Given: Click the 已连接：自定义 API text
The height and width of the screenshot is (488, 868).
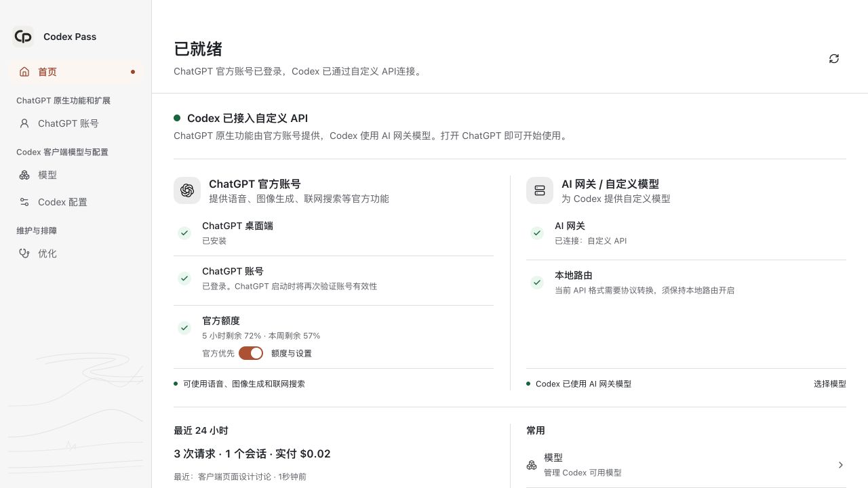Looking at the screenshot, I should pyautogui.click(x=591, y=241).
